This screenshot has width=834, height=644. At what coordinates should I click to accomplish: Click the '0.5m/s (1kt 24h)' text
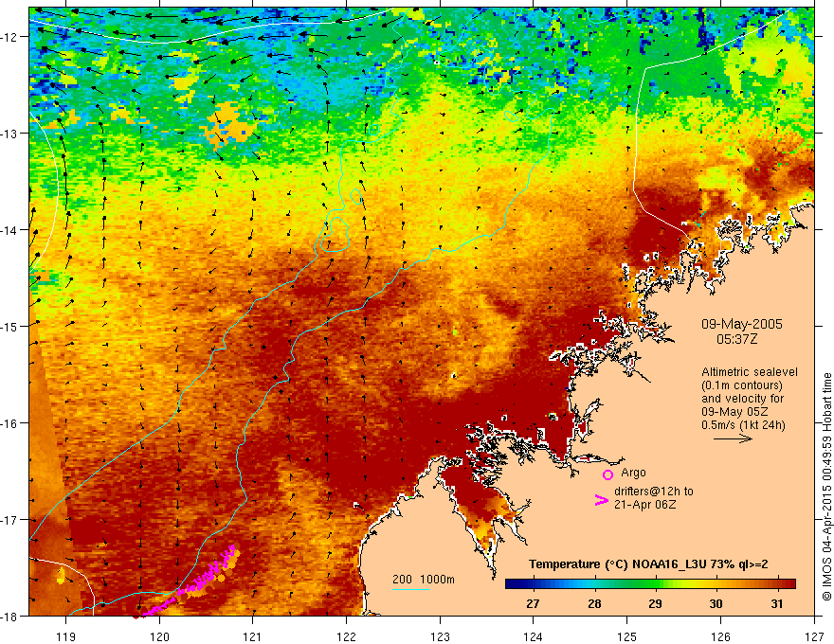[x=743, y=424]
